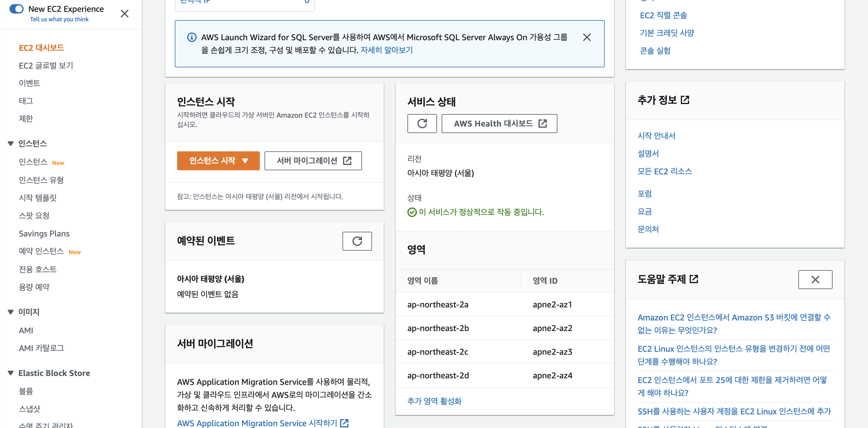868x428 pixels.
Task: Go to EC2 대시보드 in sidebar
Action: tap(41, 48)
